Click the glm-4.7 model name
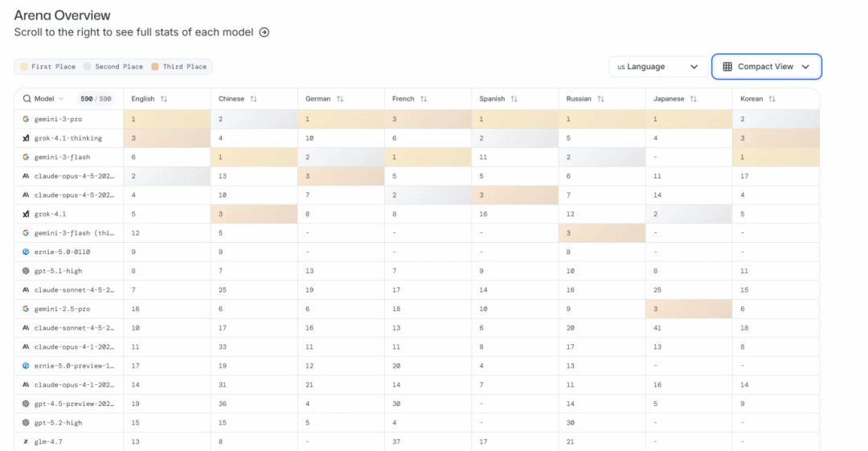Viewport: 868px width, 451px height. point(50,441)
